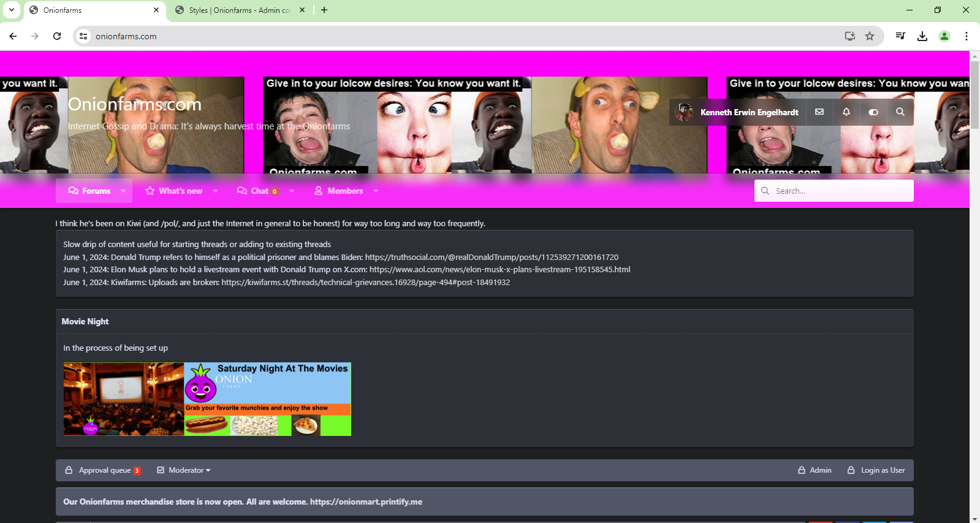The image size is (980, 523).
Task: Click the install app icon in address bar
Action: point(850,36)
